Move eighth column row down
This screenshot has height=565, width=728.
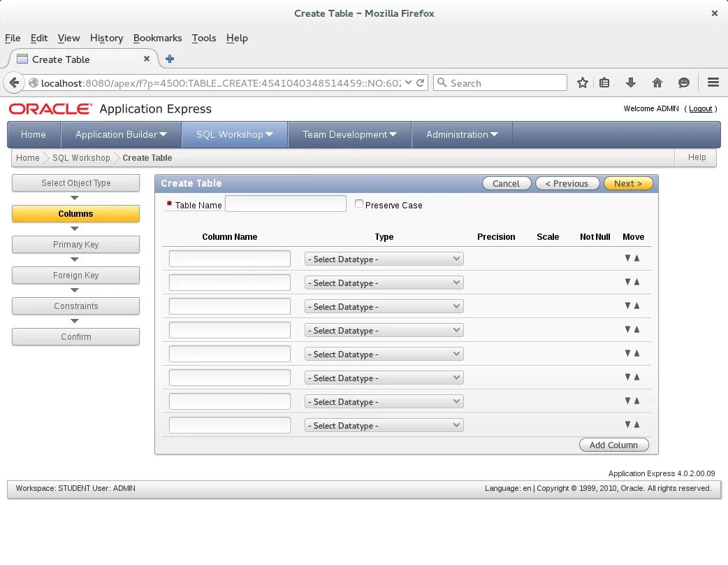click(x=627, y=424)
